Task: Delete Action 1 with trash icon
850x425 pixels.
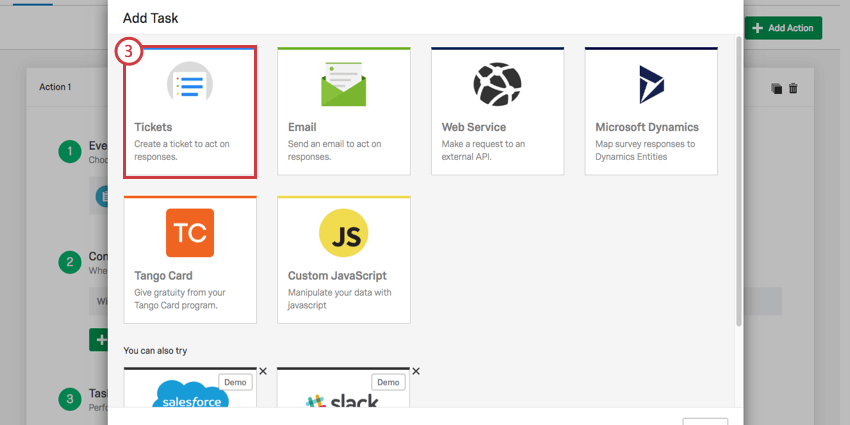Action: pos(793,88)
